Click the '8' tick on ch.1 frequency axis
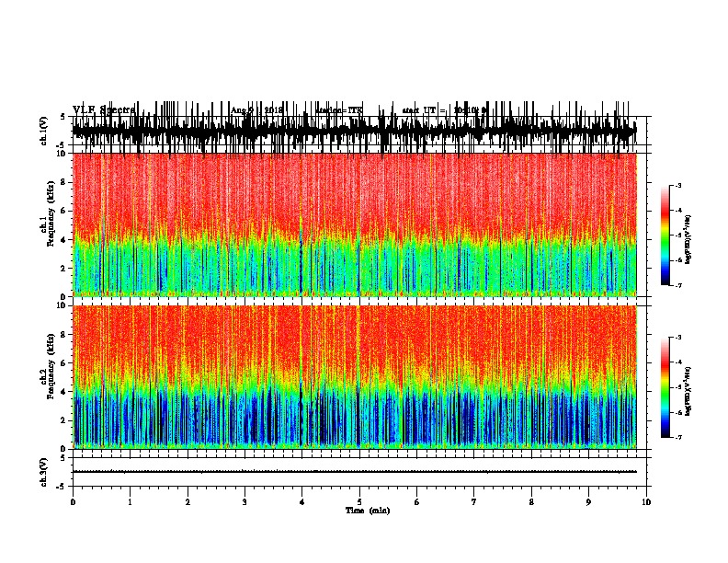The image size is (728, 563). point(63,182)
